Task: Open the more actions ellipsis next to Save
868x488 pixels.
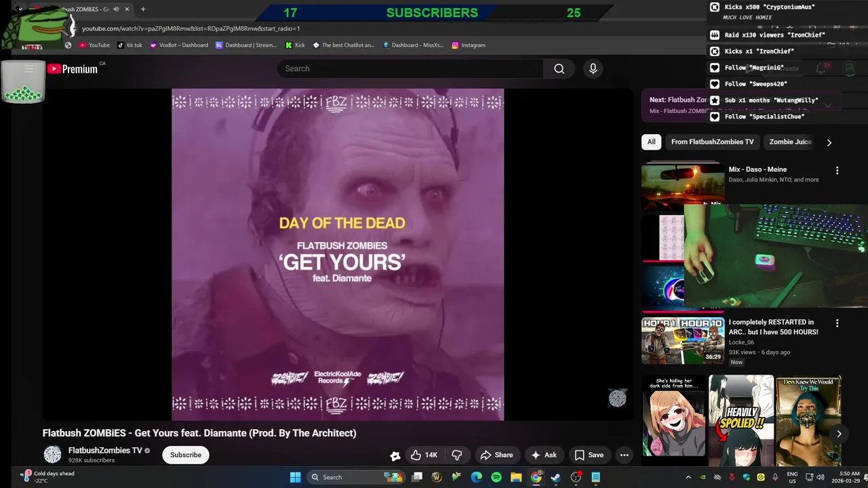Action: [625, 455]
